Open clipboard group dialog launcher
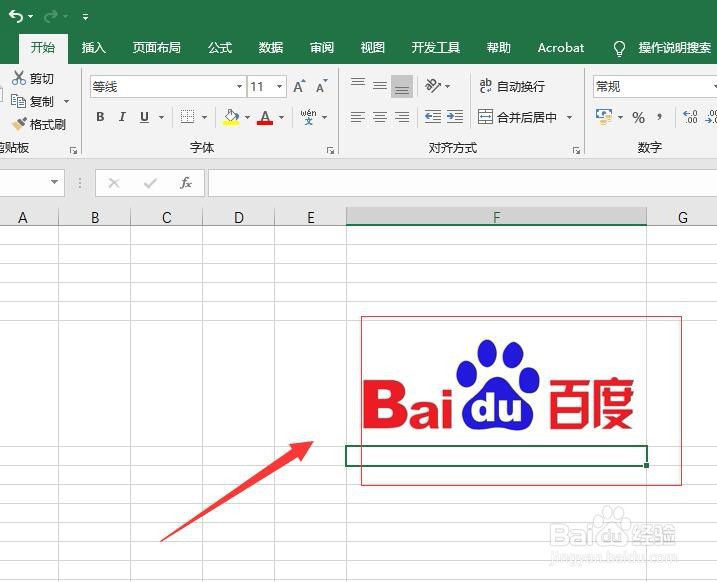717x582 pixels. pyautogui.click(x=73, y=150)
